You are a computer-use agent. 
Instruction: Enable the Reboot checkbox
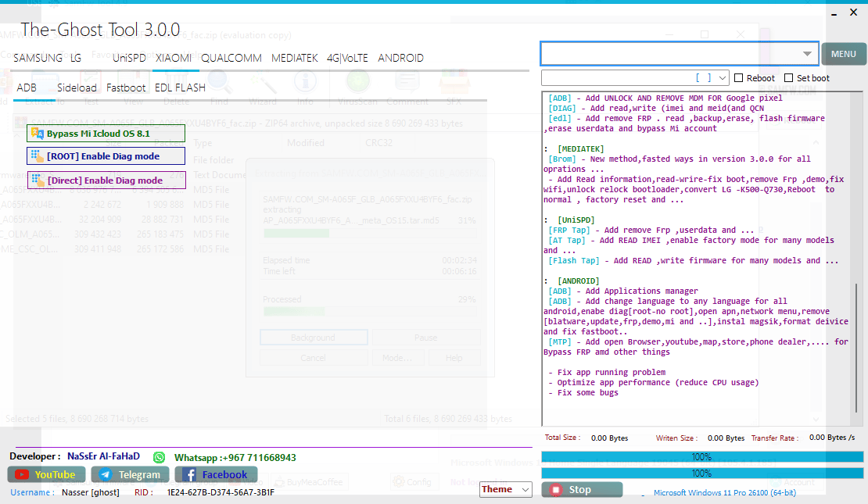[739, 78]
